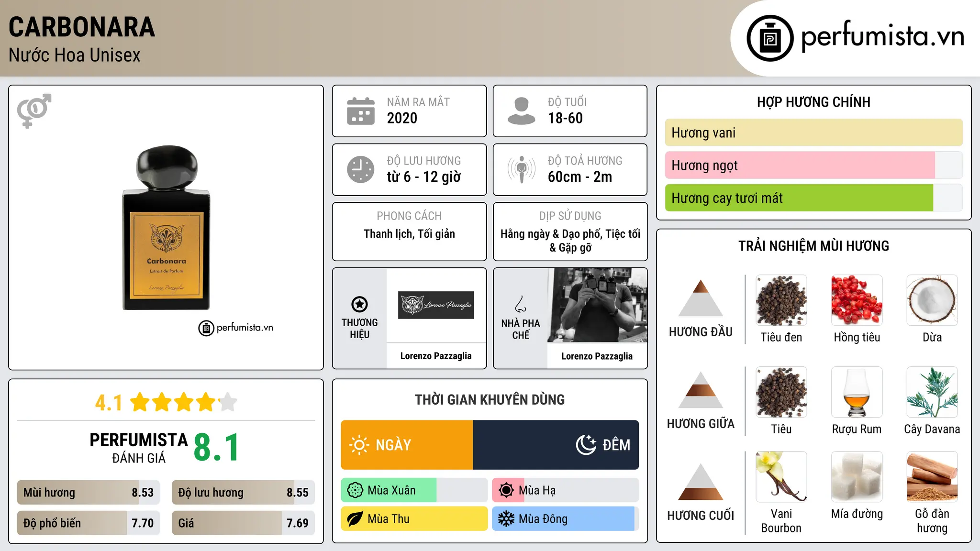Click the Carbonara perfume bottle image
This screenshot has height=551, width=980.
[167, 228]
